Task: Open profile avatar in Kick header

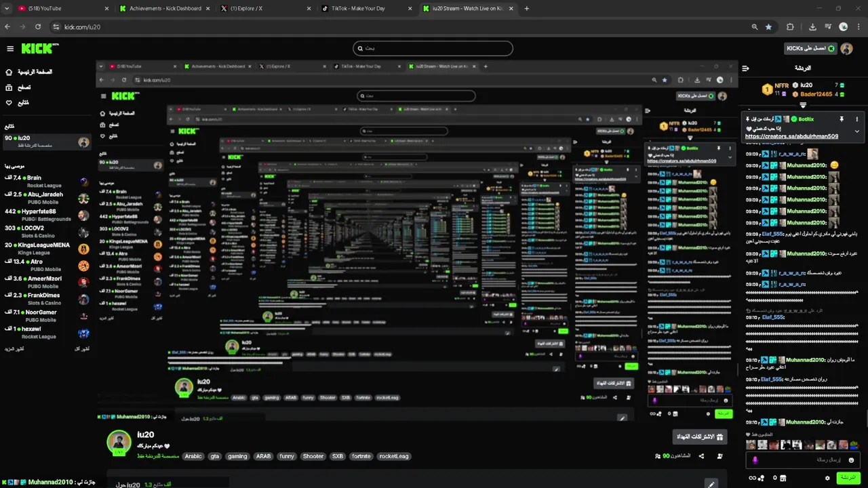Action: [x=846, y=49]
